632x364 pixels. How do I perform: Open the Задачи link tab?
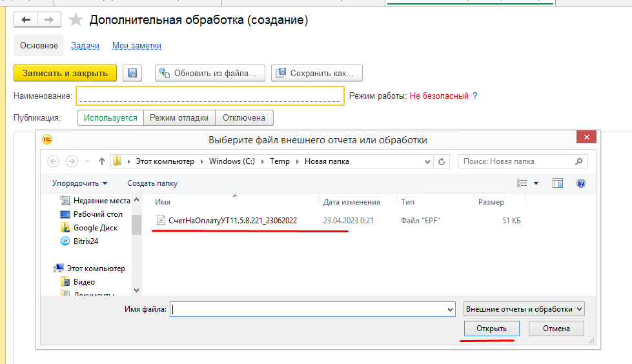(x=85, y=46)
